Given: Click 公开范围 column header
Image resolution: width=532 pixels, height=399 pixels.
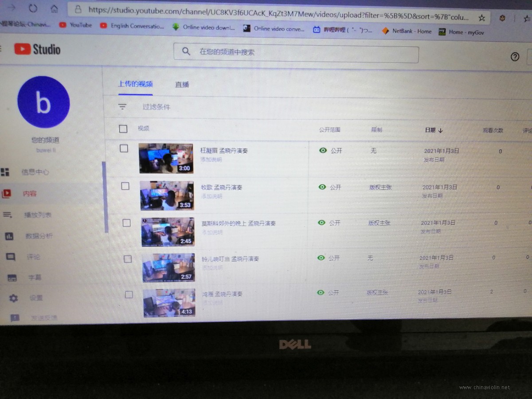Looking at the screenshot, I should (x=329, y=130).
